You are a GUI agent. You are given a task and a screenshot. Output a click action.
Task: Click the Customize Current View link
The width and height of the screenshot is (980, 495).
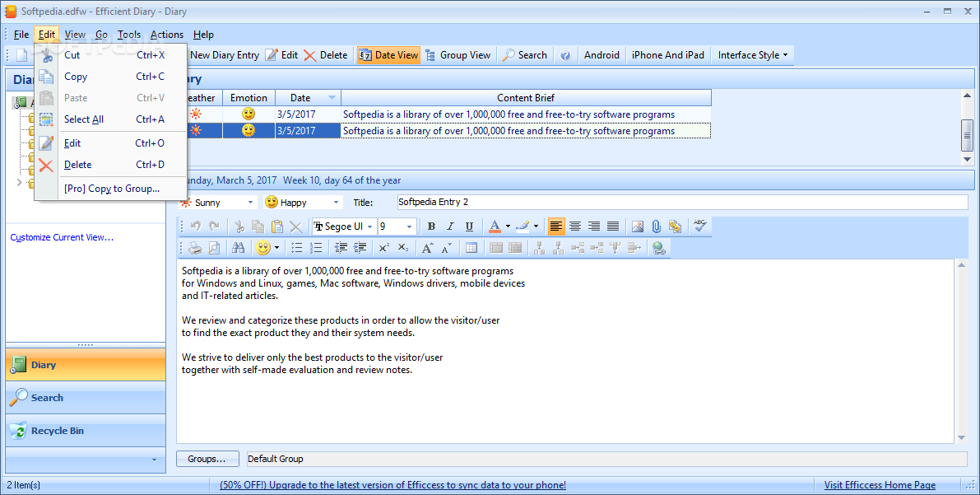(62, 237)
